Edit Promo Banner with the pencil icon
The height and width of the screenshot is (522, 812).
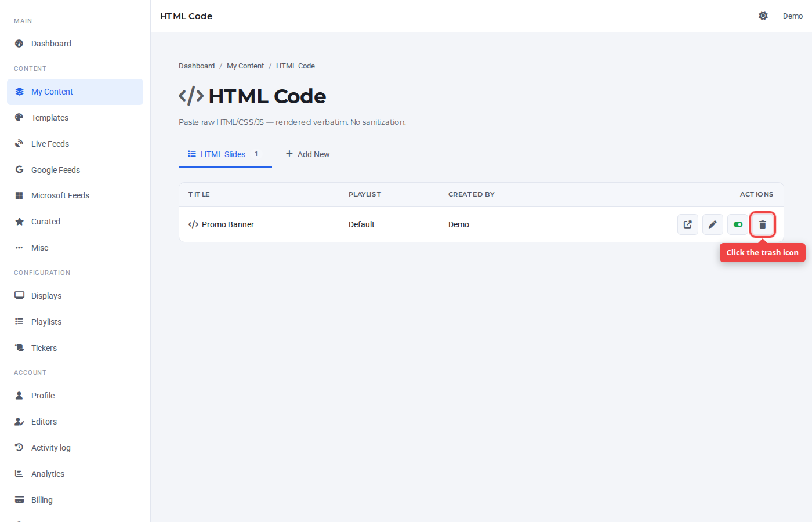713,224
